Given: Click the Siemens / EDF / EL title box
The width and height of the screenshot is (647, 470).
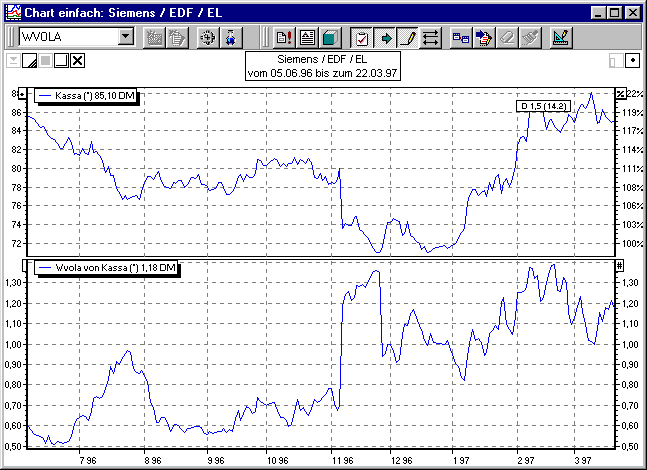Looking at the screenshot, I should pos(324,65).
